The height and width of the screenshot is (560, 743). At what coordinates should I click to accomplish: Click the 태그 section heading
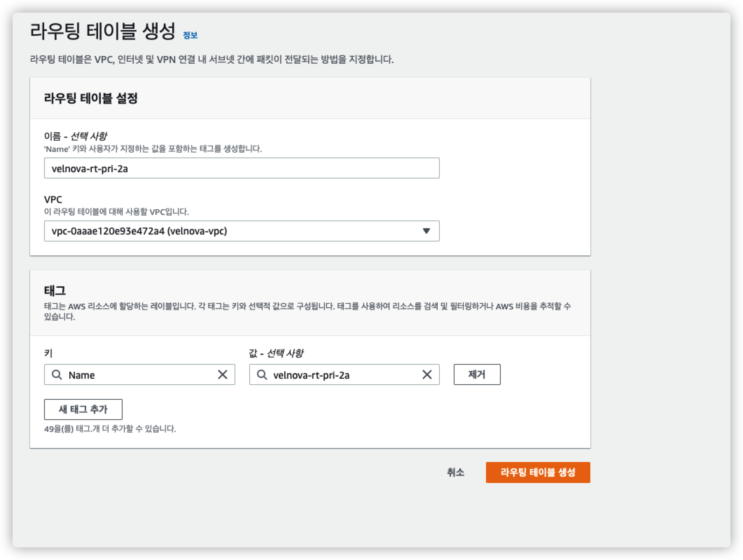coord(55,290)
